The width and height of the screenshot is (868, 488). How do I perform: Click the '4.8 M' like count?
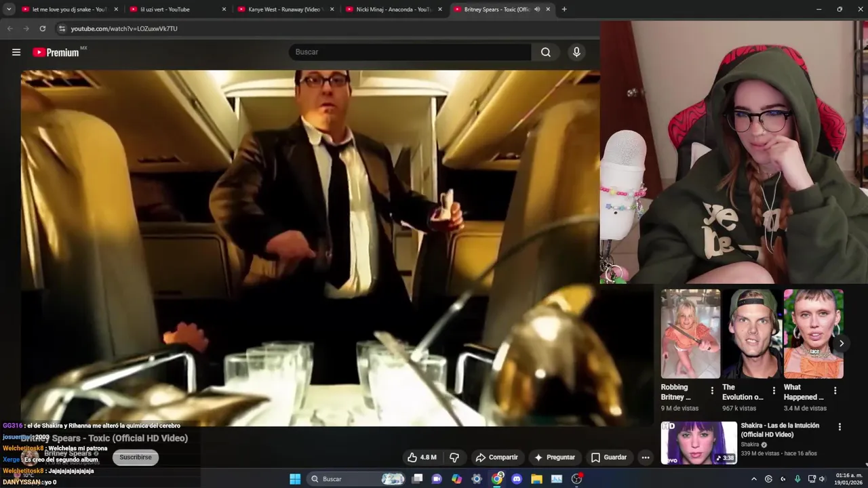429,457
